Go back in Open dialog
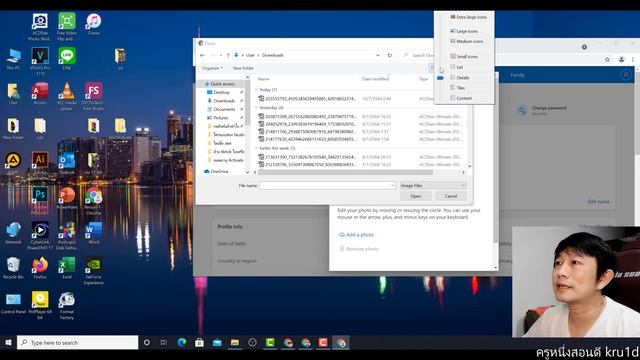 202,55
